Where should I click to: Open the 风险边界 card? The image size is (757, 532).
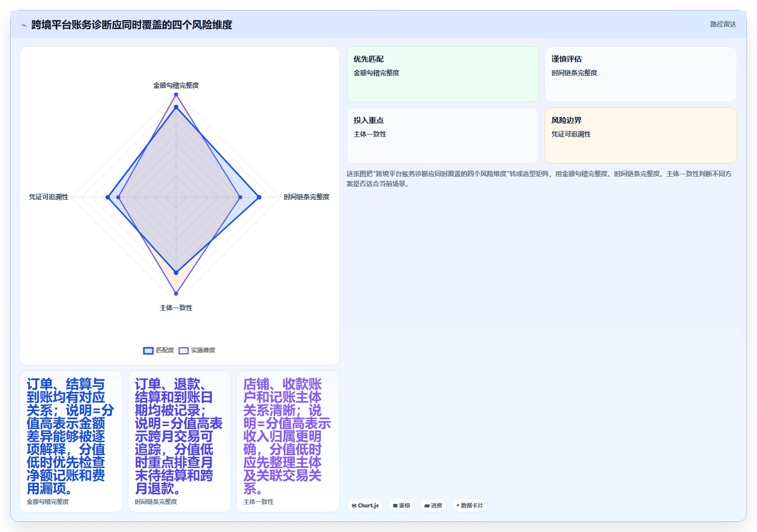[640, 136]
